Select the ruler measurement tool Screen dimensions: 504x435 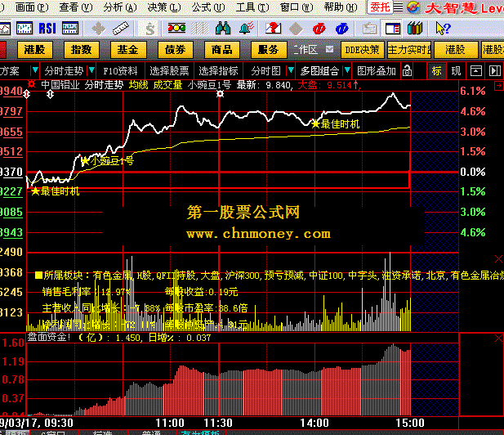(121, 29)
